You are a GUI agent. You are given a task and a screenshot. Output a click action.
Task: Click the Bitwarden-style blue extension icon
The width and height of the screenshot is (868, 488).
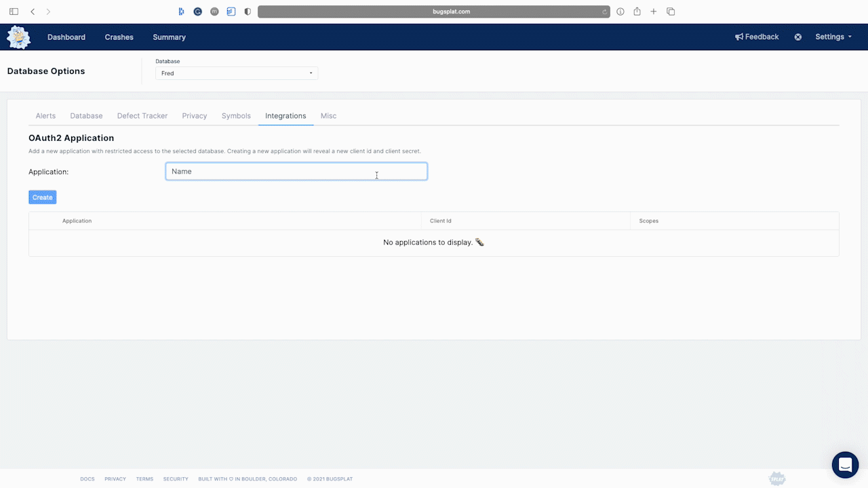[x=181, y=12]
